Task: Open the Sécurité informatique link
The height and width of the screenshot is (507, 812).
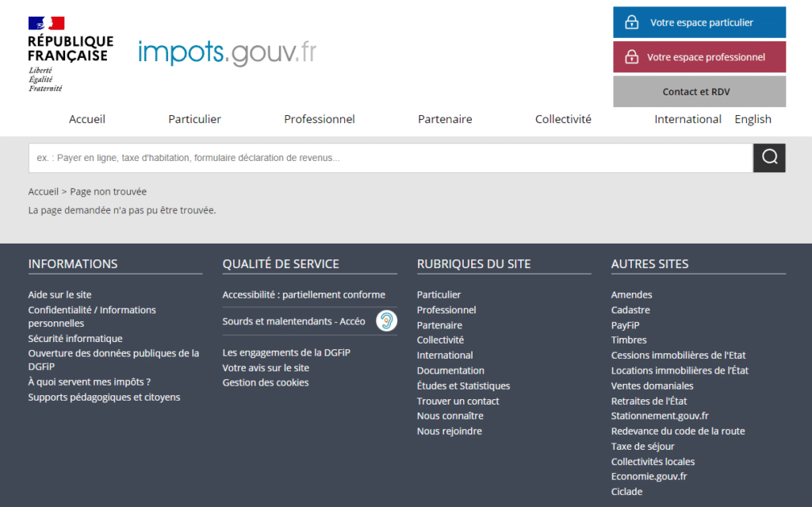Action: point(75,339)
